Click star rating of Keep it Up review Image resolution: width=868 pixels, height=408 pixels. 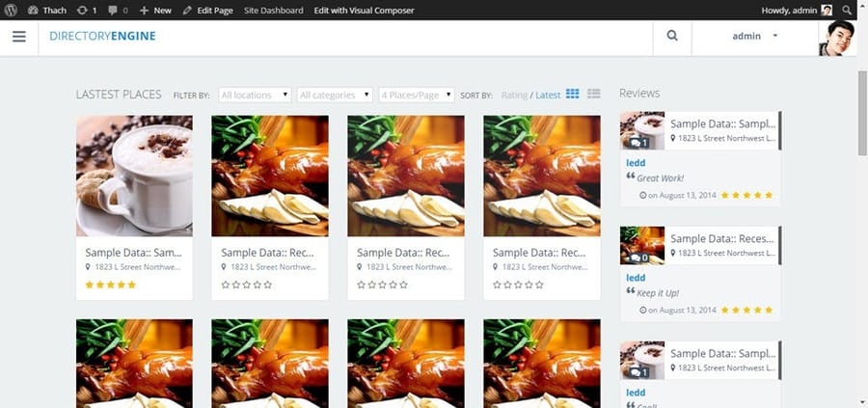(x=746, y=310)
